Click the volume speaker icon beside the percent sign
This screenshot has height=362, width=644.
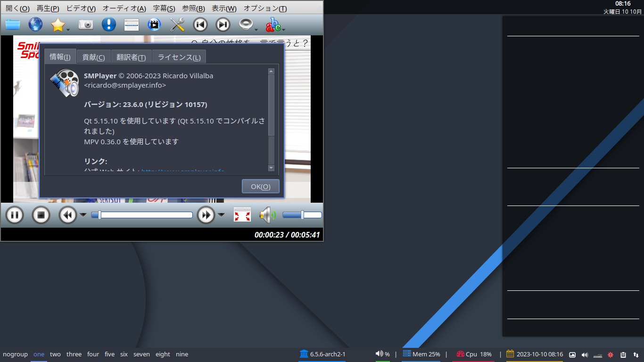pos(379,354)
